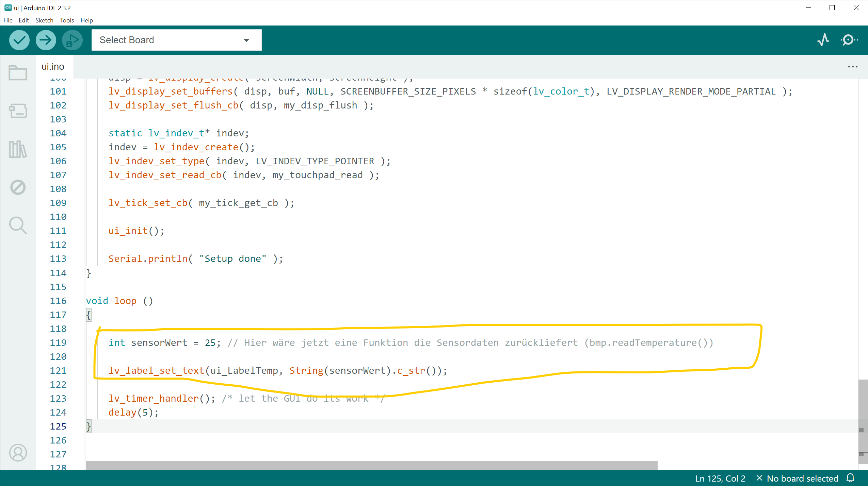Click the Upload arrow button

(46, 40)
